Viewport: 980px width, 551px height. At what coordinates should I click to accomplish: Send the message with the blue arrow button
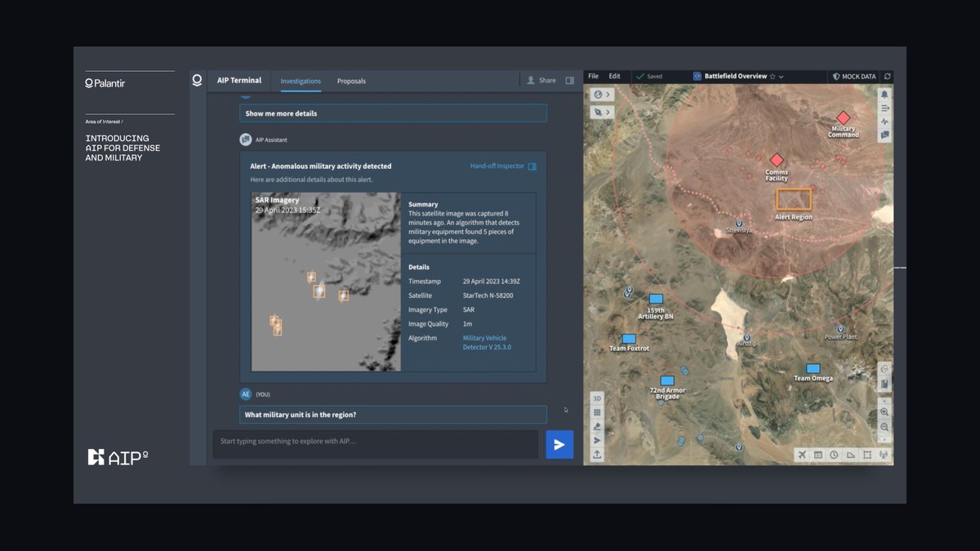[559, 445]
